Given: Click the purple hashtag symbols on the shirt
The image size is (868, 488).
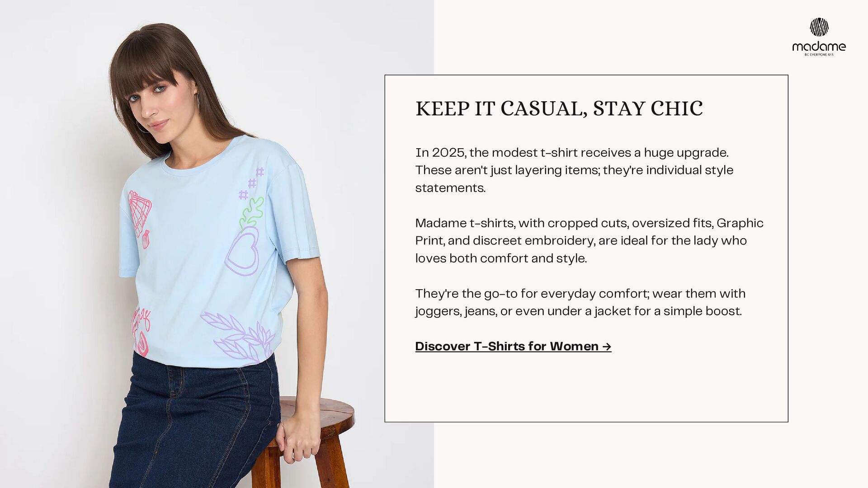Looking at the screenshot, I should [251, 183].
